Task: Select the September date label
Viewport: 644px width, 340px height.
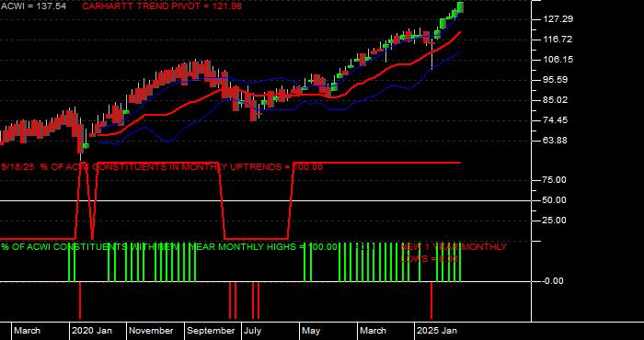Action: 211,331
